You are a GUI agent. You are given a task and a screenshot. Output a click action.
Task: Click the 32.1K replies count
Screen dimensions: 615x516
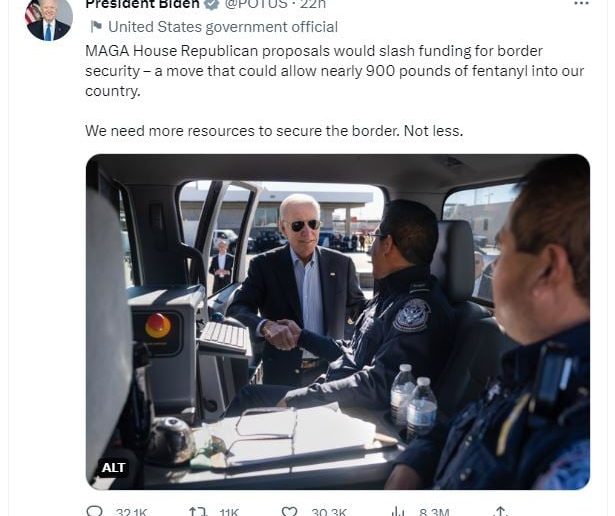click(x=131, y=512)
